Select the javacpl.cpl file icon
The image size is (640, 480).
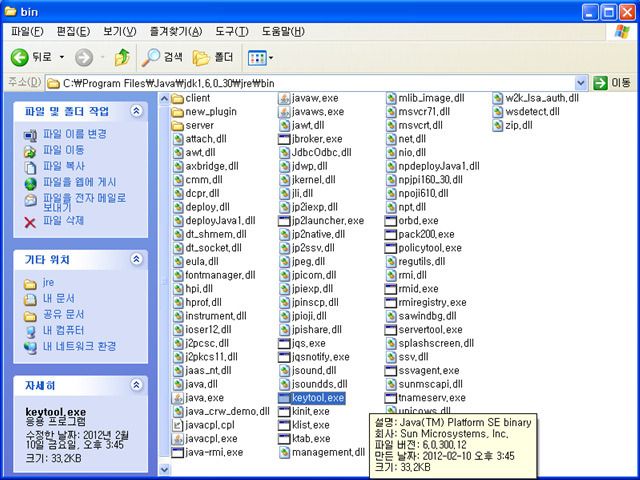177,425
